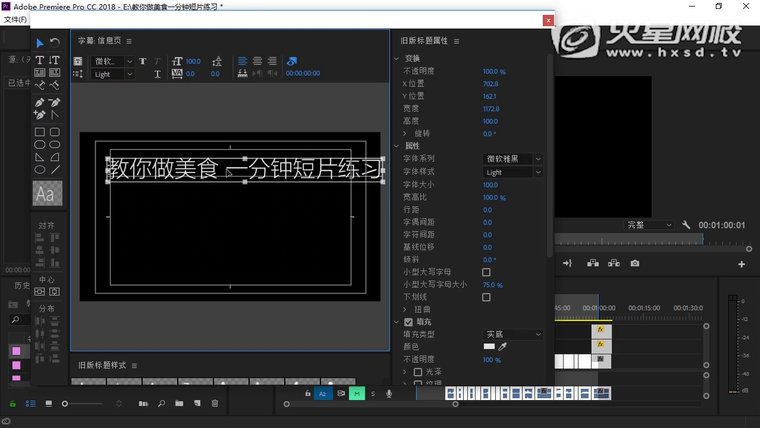Select the Rectangle shape tool
The image size is (760, 428).
[40, 131]
